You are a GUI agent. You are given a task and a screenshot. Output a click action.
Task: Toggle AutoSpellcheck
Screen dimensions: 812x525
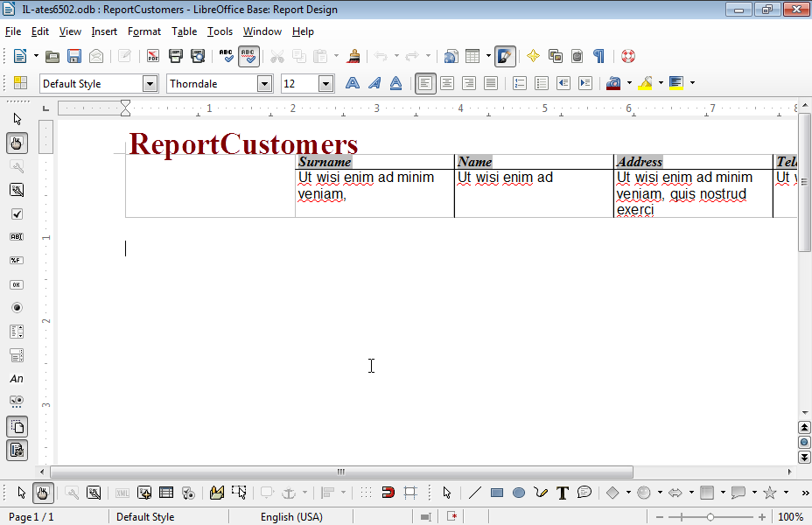click(248, 56)
